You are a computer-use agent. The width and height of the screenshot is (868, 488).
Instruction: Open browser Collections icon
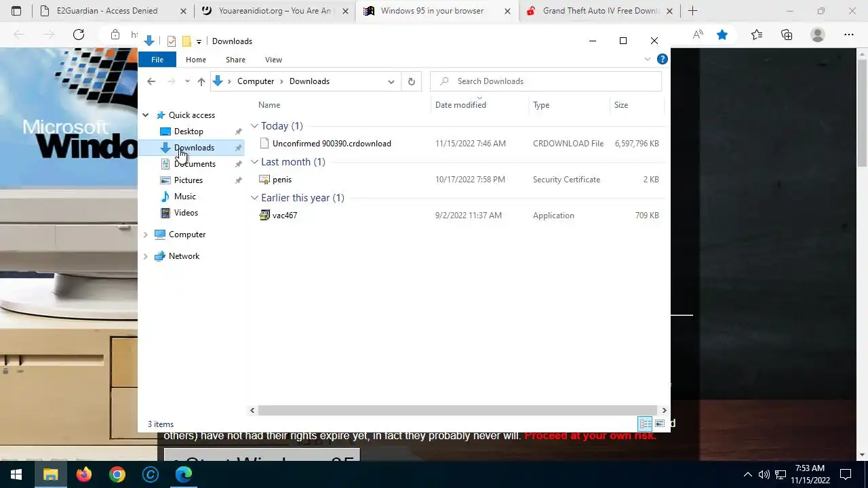[787, 35]
